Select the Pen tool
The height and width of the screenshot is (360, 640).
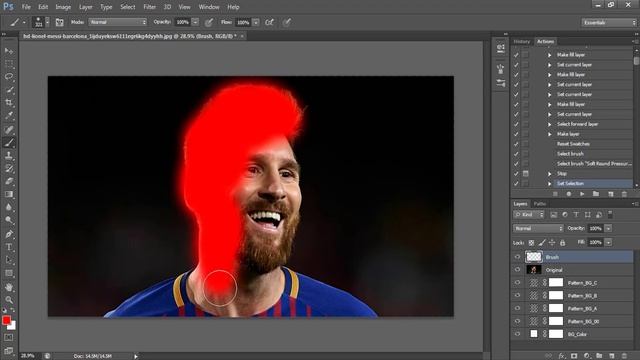point(9,234)
